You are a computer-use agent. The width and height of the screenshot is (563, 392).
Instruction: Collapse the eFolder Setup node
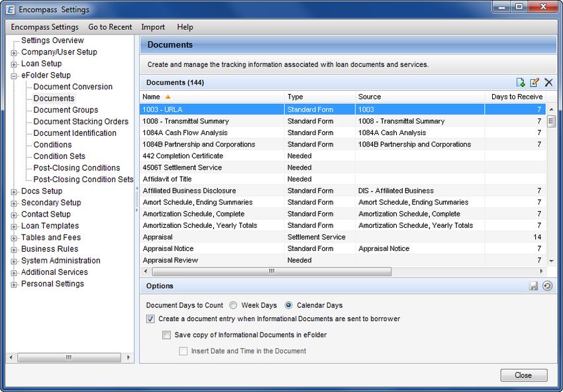pos(14,76)
